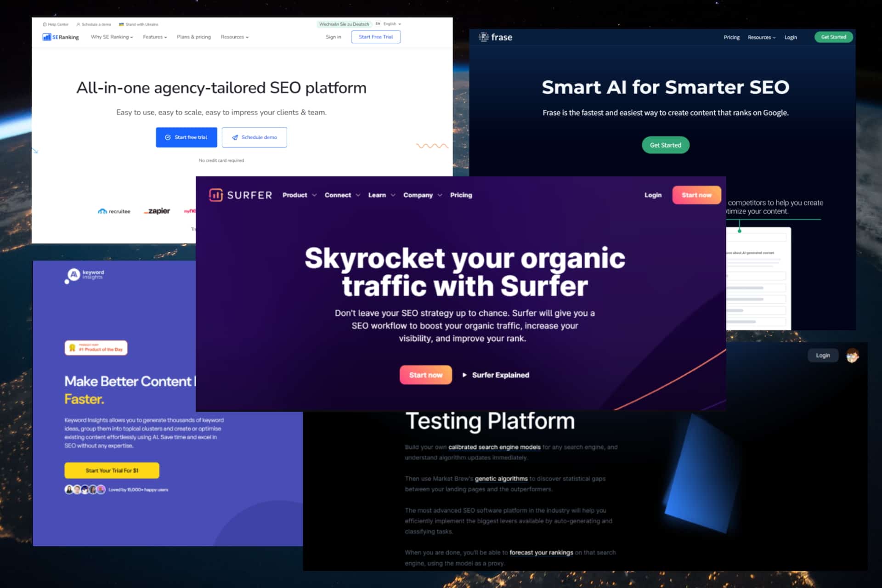
Task: Click the Skyrocket your organic traffic headline
Action: [464, 272]
